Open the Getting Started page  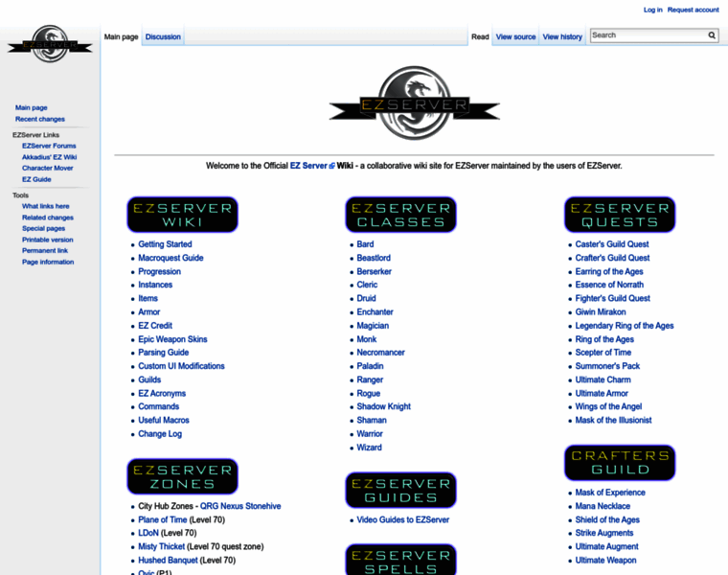click(165, 244)
